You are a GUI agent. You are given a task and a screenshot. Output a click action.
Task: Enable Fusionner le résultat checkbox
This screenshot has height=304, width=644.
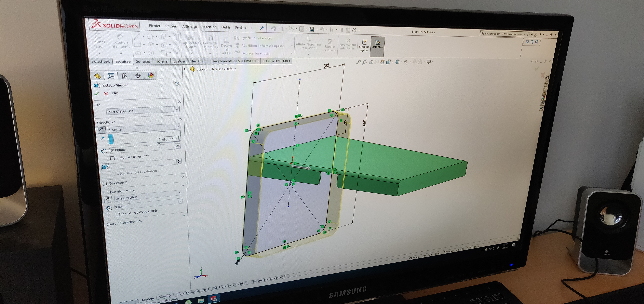113,158
